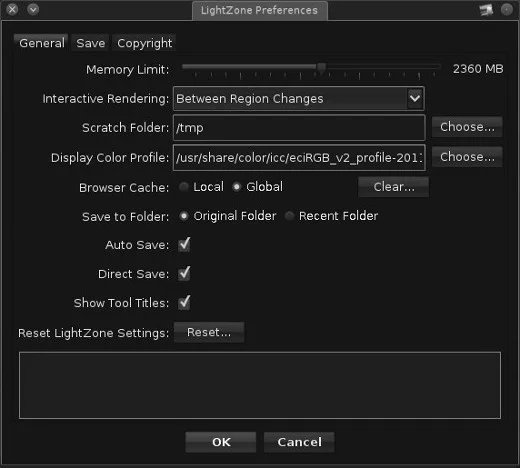This screenshot has height=468, width=520.
Task: Clear the browser cache
Action: (394, 187)
